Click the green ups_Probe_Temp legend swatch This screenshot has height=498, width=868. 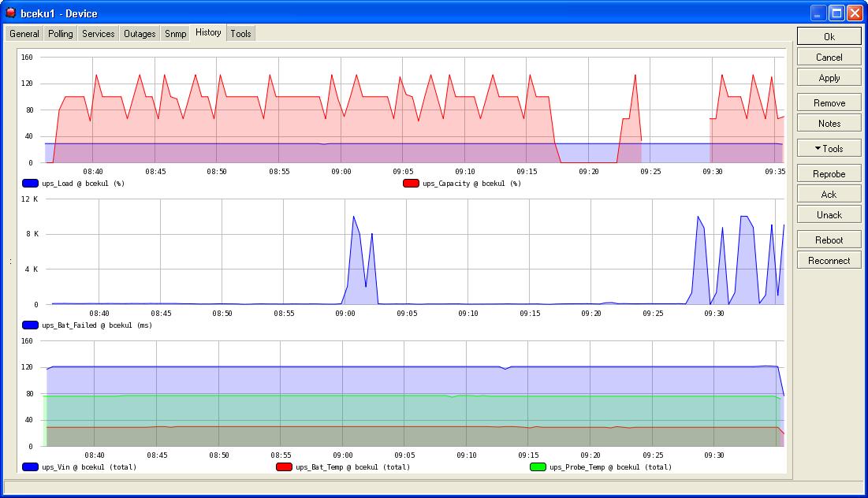coord(538,466)
